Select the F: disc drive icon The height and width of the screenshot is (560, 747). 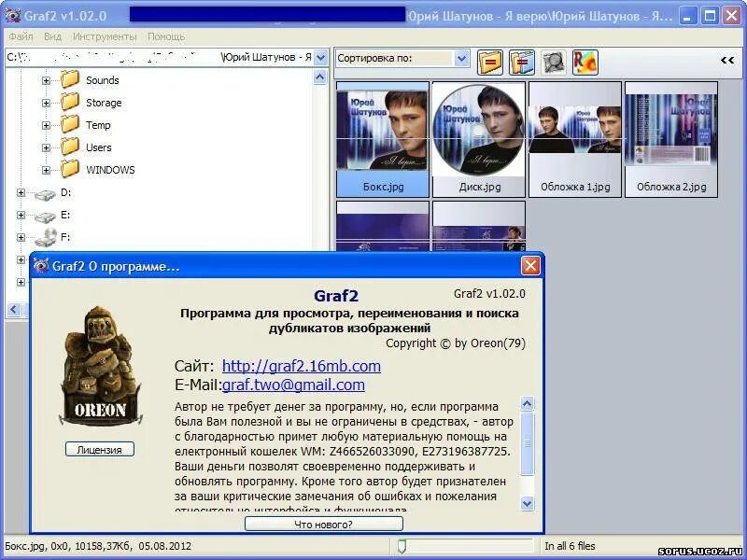point(46,237)
